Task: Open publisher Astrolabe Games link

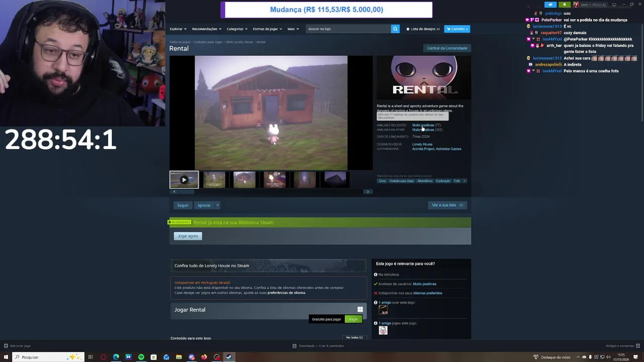Action: [449, 149]
